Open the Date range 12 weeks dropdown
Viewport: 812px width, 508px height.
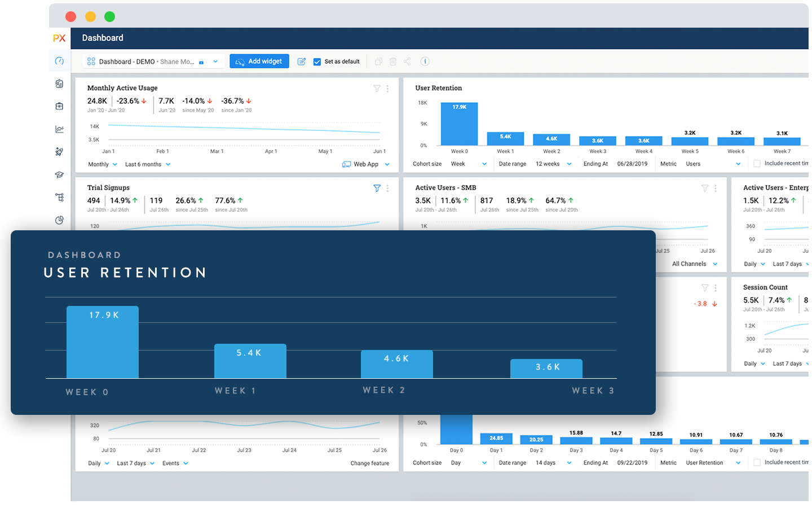tap(553, 164)
